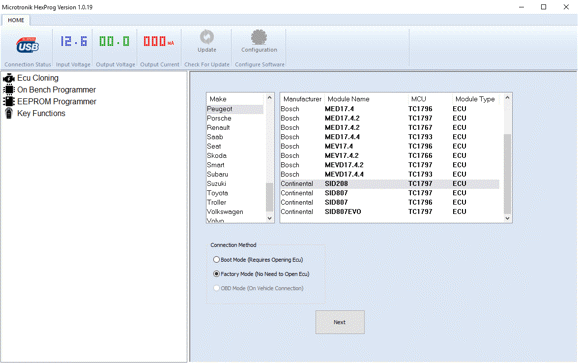Select the Bosch MED17.4 TC1796 row

pos(390,109)
